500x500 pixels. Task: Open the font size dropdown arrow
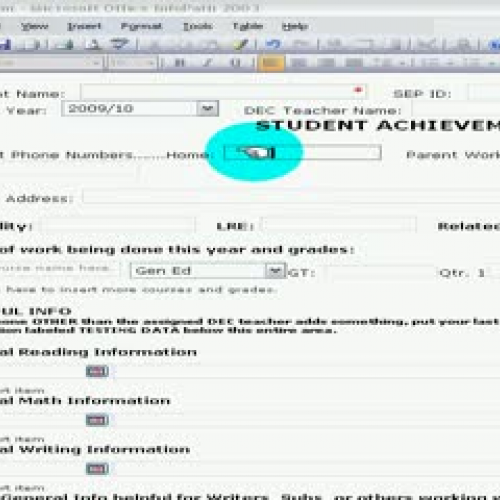point(151,63)
